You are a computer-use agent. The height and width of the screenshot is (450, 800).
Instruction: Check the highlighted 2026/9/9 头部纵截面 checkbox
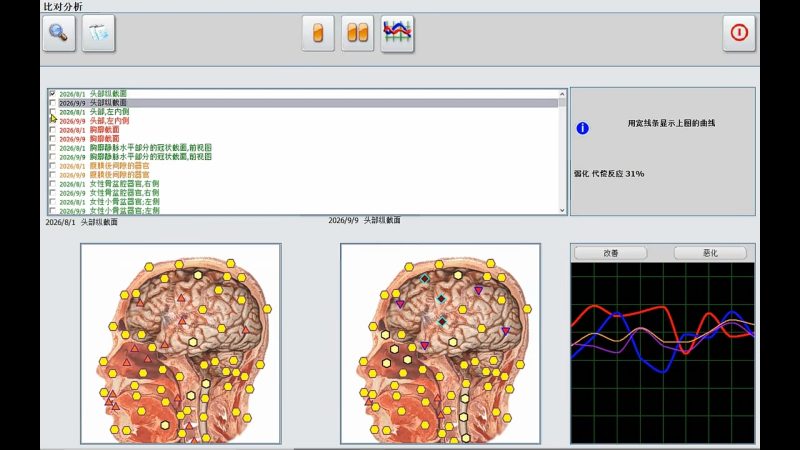(53, 103)
